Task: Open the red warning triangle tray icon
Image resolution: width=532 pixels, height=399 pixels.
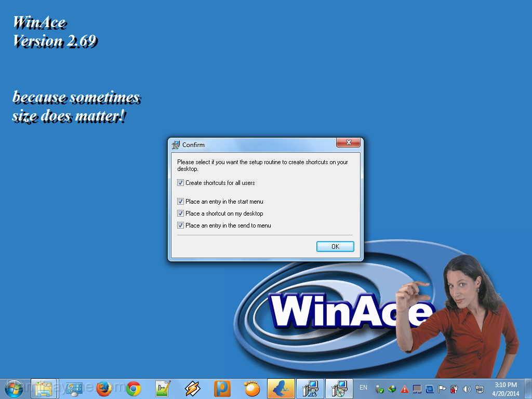Action: point(404,389)
